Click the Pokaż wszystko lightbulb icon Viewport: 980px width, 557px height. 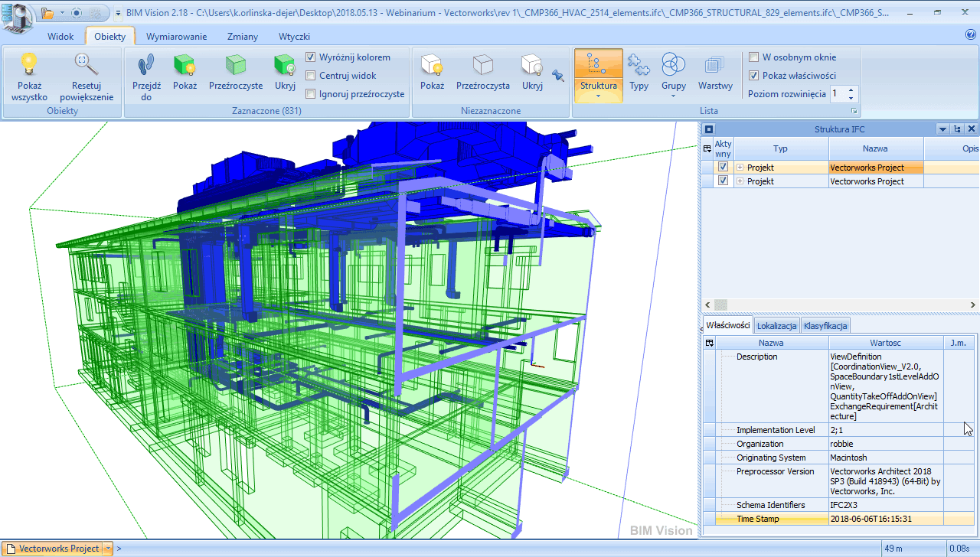click(29, 64)
